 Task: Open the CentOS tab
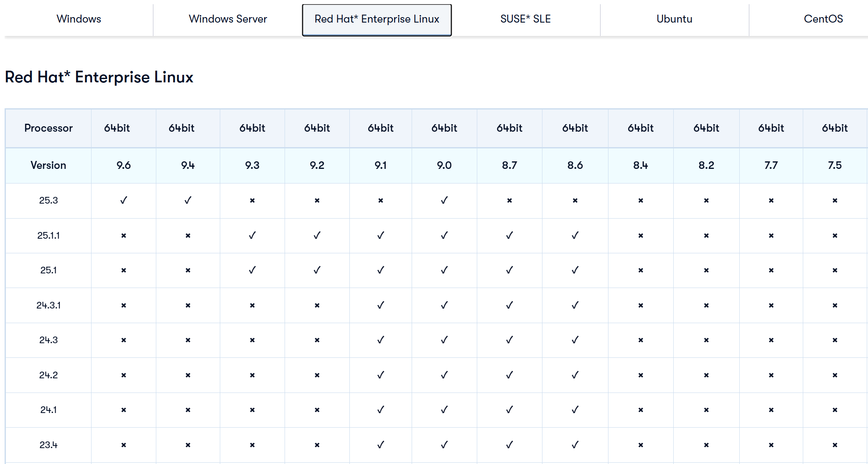pos(823,19)
